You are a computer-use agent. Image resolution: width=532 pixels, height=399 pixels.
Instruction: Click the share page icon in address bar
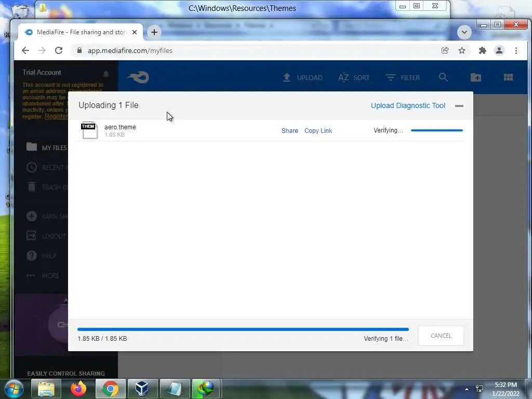pyautogui.click(x=445, y=50)
